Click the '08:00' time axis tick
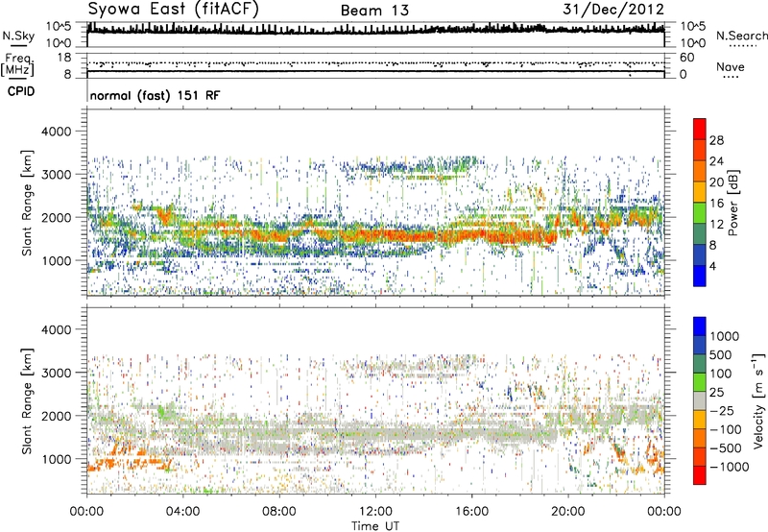This screenshot has width=768, height=532. [279, 512]
